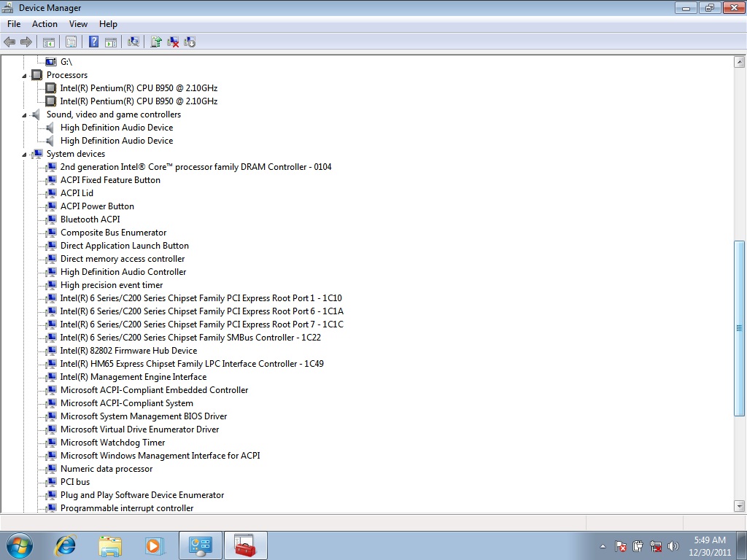Select Microsoft ACPI-Compliant System

tap(127, 403)
